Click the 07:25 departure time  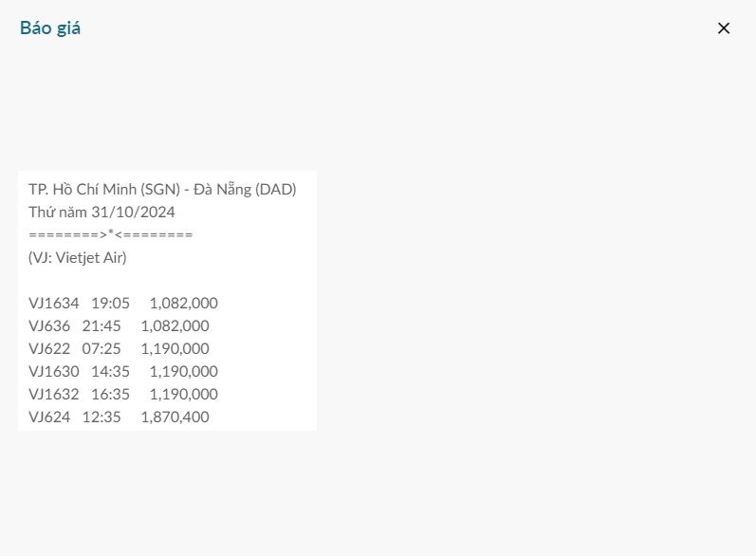101,348
